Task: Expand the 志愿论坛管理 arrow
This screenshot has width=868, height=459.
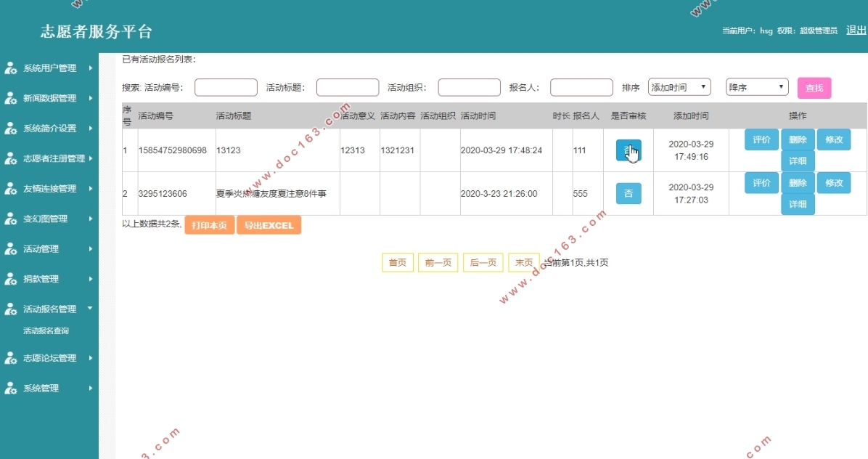Action: coord(90,358)
